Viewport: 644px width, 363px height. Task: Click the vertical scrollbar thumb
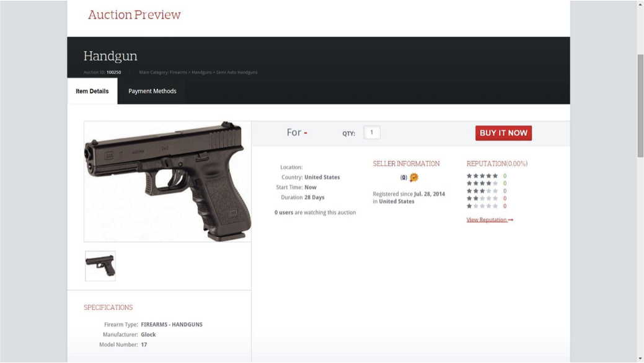(x=640, y=105)
